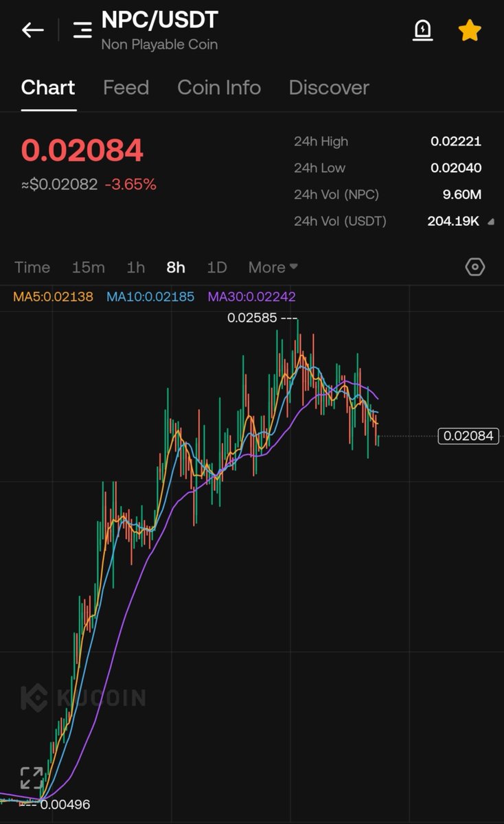
Task: Open the market list menu icon
Action: coord(82,30)
